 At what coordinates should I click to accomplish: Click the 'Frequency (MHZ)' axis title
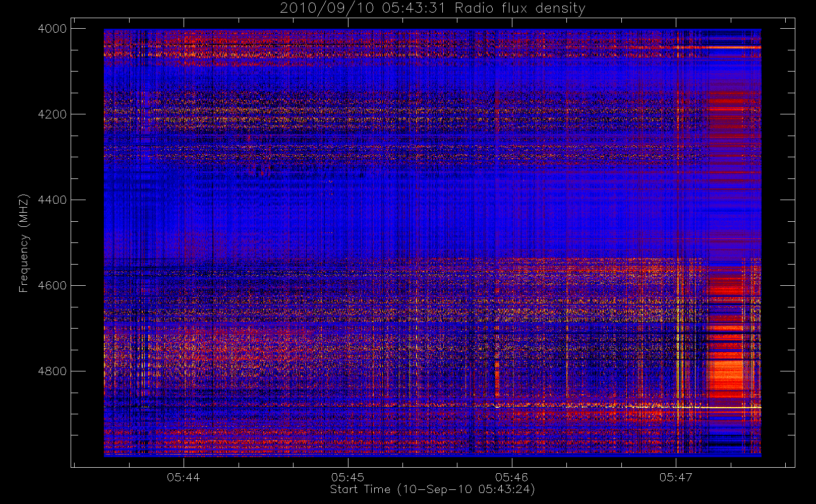pos(24,243)
